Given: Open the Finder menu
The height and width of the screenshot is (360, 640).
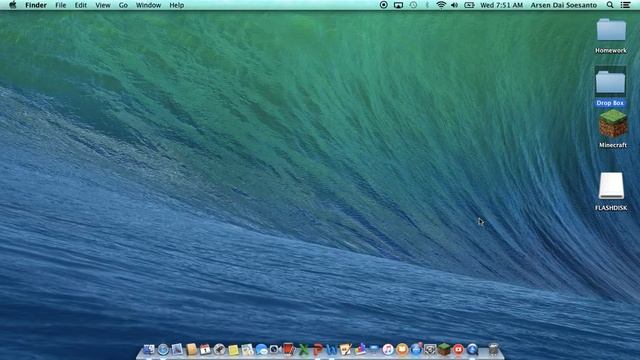Looking at the screenshot, I should [x=36, y=5].
